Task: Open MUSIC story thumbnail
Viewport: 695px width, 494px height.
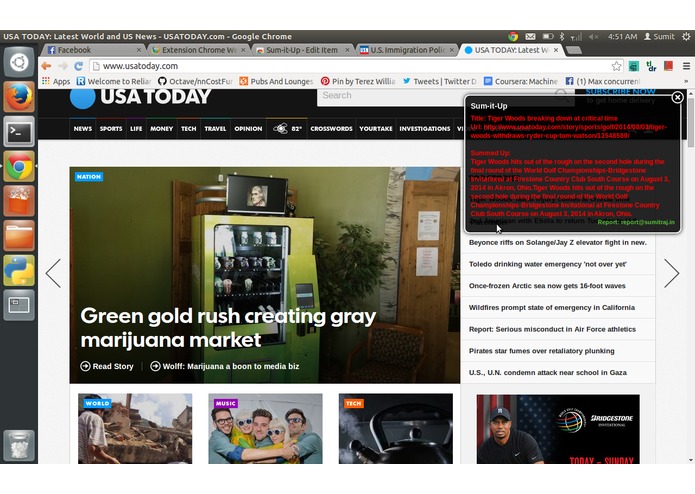Action: (266, 429)
